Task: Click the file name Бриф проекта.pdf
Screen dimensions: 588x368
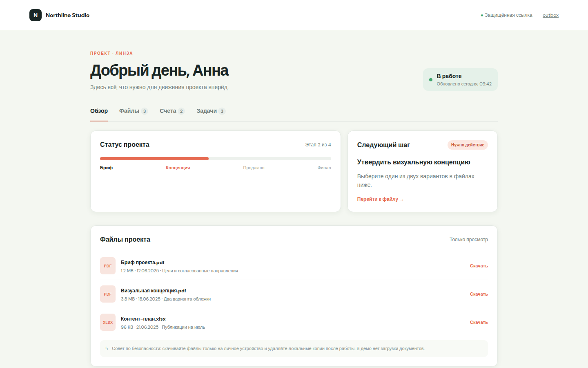Action: coord(143,263)
